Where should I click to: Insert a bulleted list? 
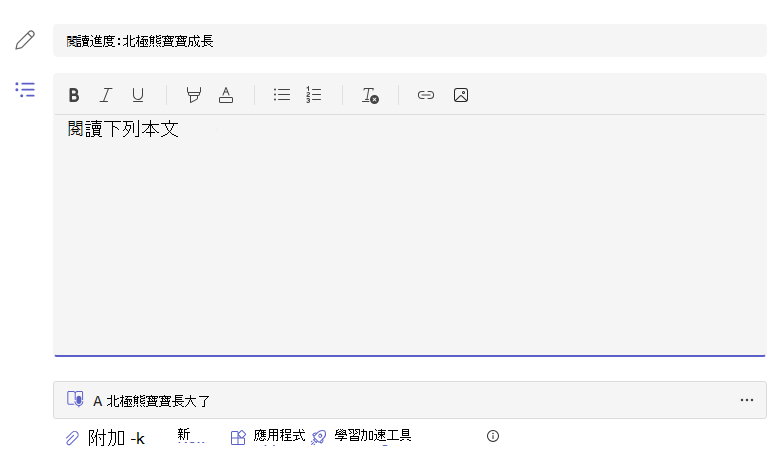[282, 94]
